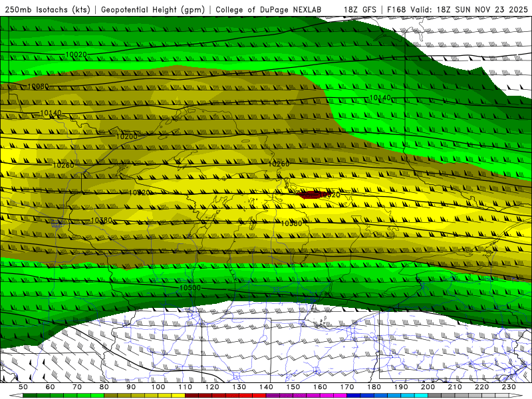Viewport: 532px width, 399px height.
Task: Click the 150 value on the color bar
Action: [x=293, y=387]
